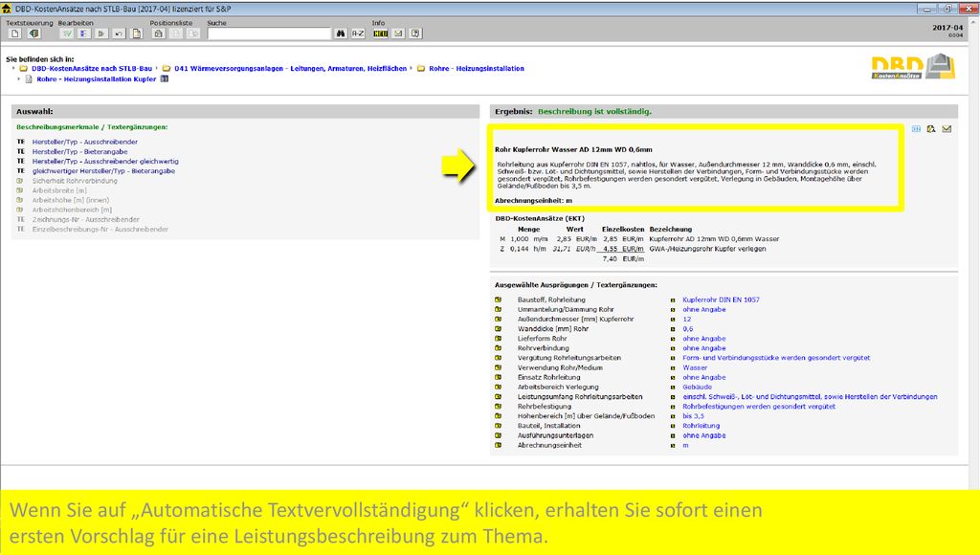Viewport: 980px width, 555px height.
Task: Click the small marker before the Wasser value
Action: pyautogui.click(x=673, y=368)
